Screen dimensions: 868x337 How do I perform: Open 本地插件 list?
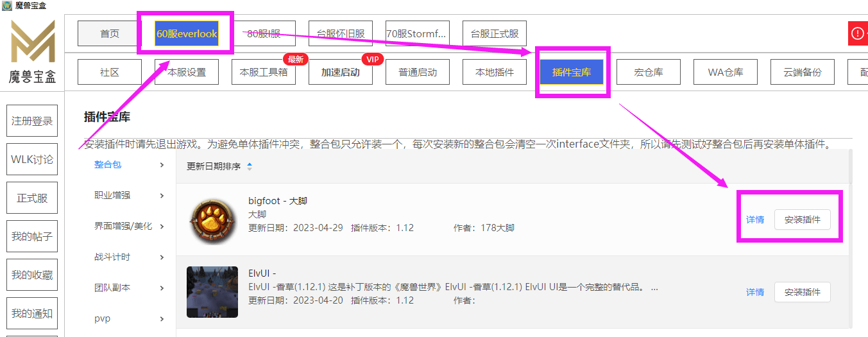[495, 72]
